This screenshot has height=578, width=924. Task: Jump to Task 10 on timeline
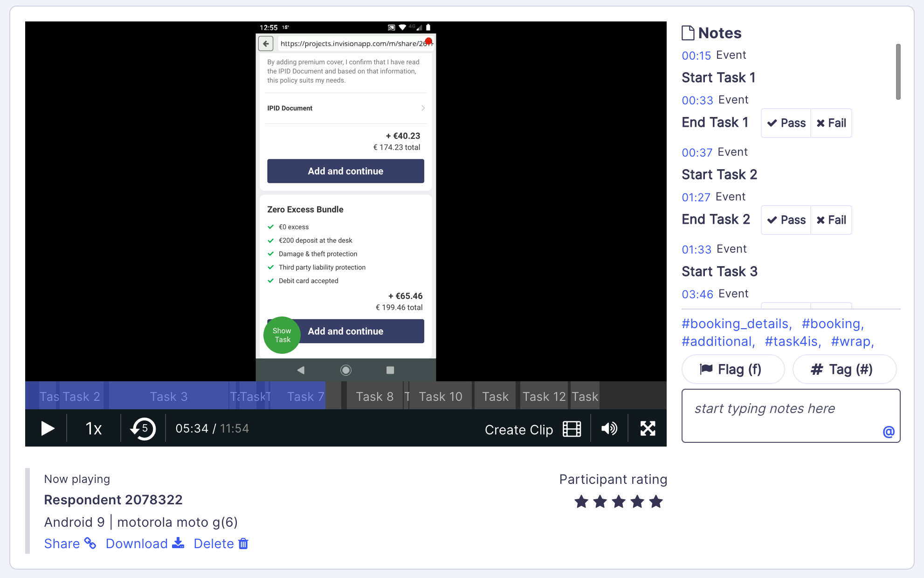[441, 397]
